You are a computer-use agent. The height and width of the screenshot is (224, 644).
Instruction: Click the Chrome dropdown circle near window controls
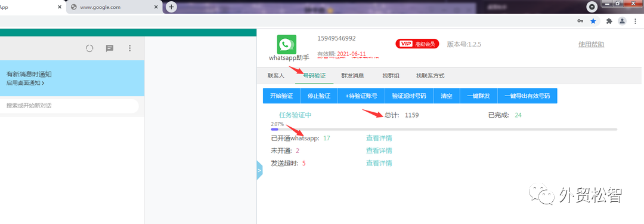[592, 7]
